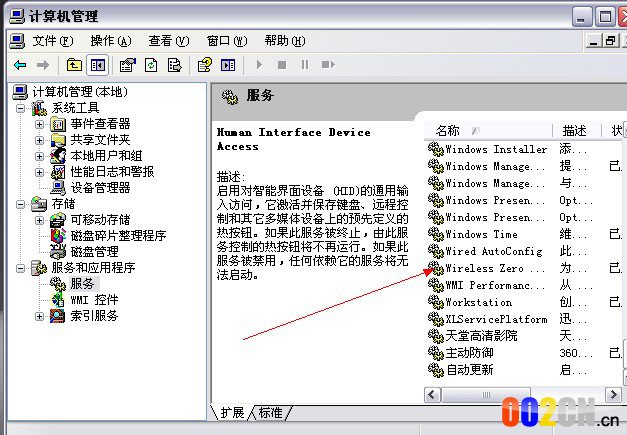Select 事件查看器 in the tree
The height and width of the screenshot is (435, 627).
pos(100,124)
